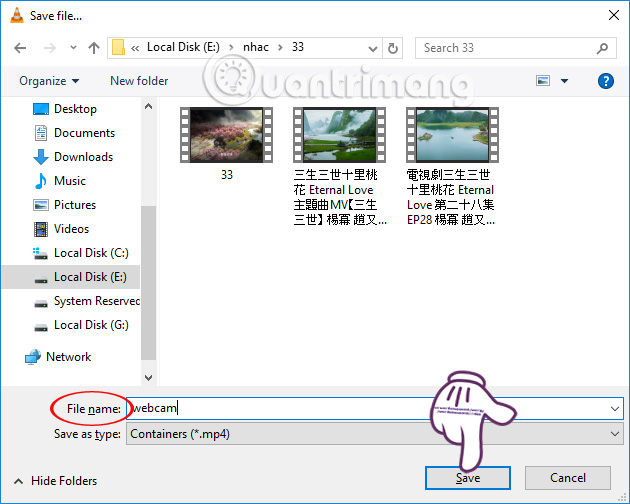Click the navigation pane scrollbar thumb
This screenshot has height=504, width=630.
point(148,283)
